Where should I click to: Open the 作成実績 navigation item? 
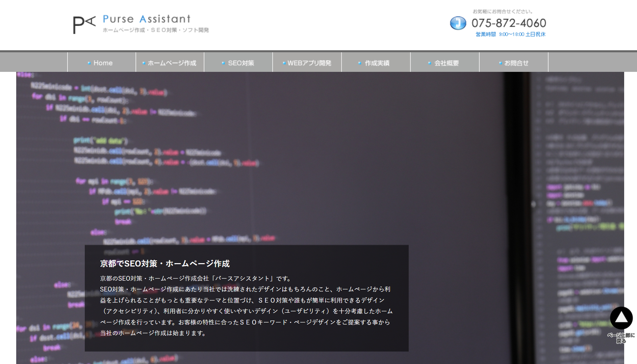click(376, 63)
